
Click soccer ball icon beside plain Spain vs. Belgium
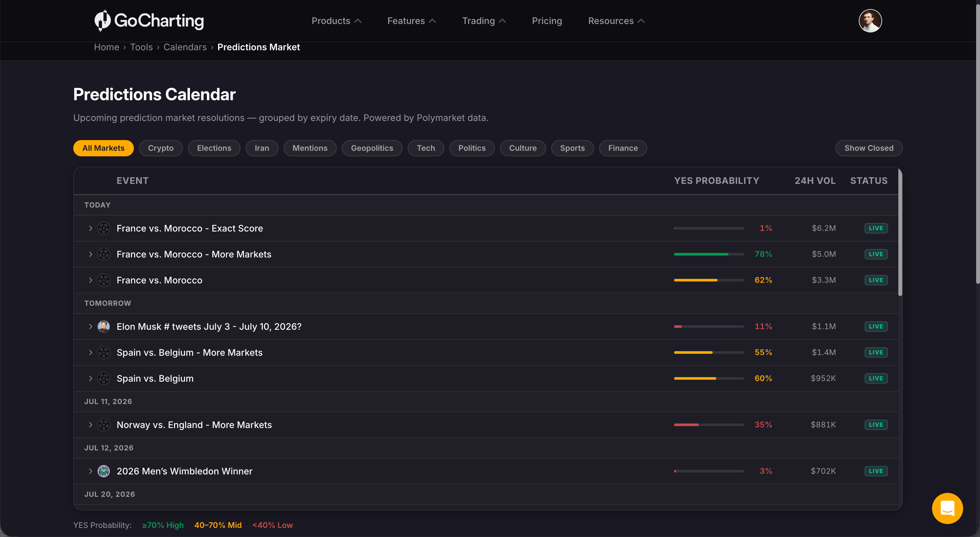[x=103, y=378]
